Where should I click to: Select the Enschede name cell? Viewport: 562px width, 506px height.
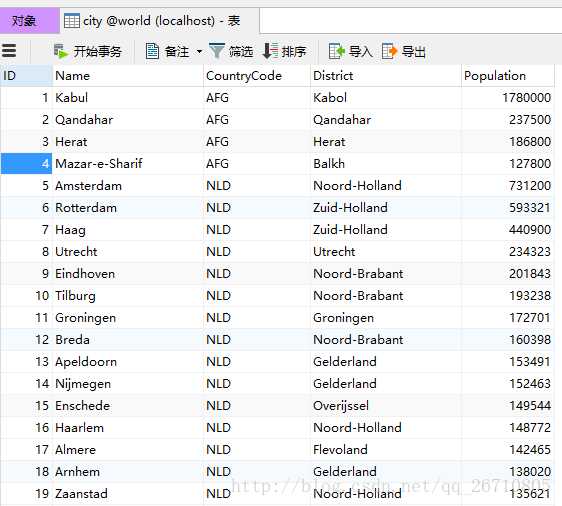(x=128, y=406)
